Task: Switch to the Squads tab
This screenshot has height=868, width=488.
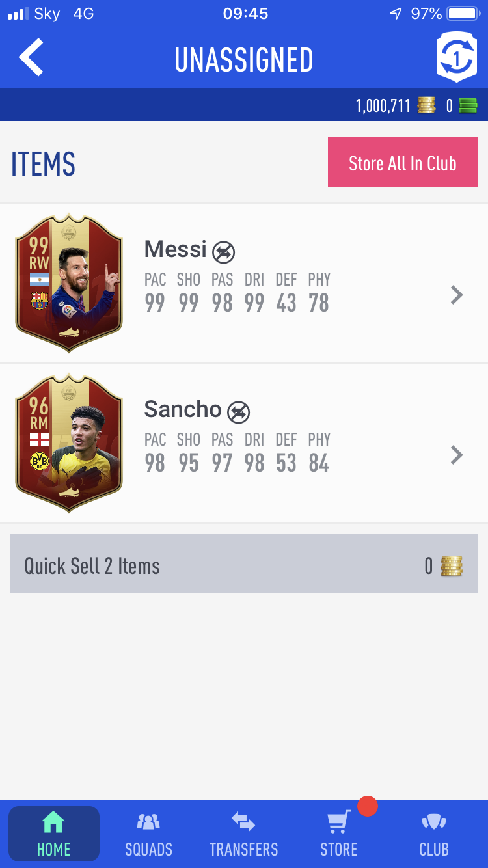Action: pos(149,834)
